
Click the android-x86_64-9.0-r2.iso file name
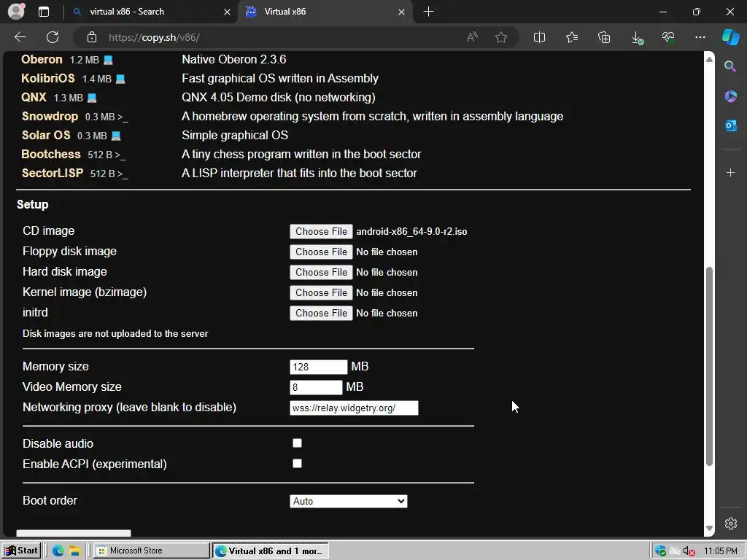pos(411,231)
